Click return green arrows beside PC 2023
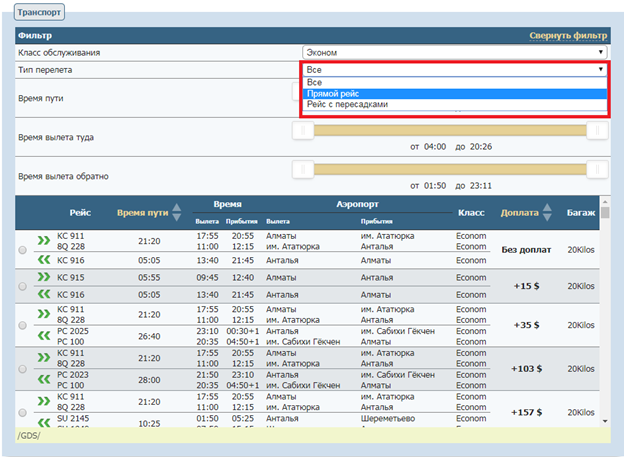 pyautogui.click(x=44, y=379)
